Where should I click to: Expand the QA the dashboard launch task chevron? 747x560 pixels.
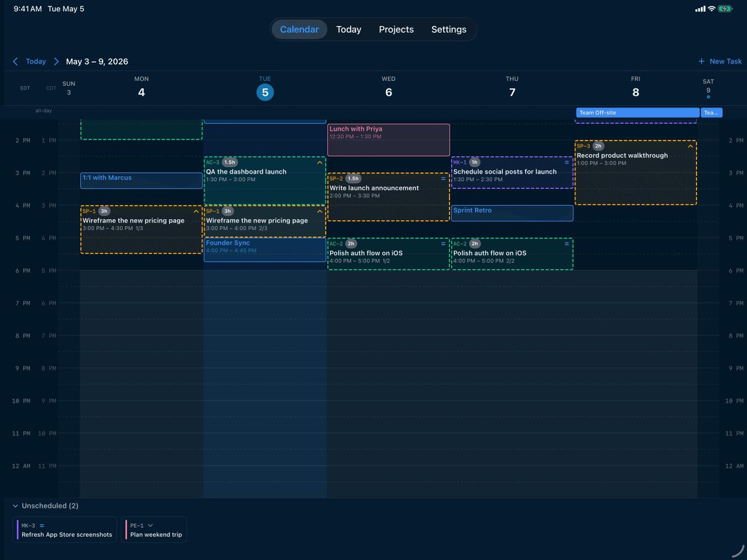(x=320, y=162)
